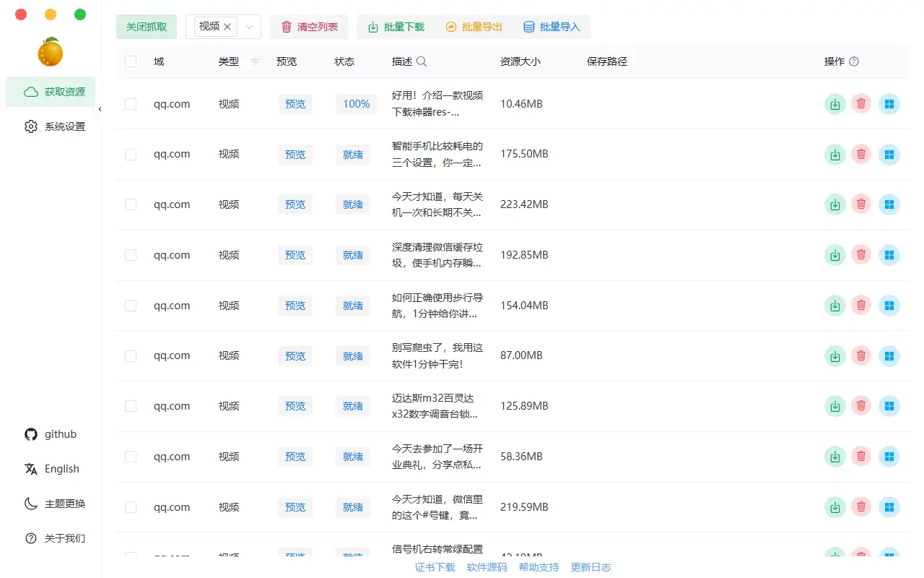Delete the 175.50MB video row using trash icon
This screenshot has width=924, height=578.
(860, 155)
